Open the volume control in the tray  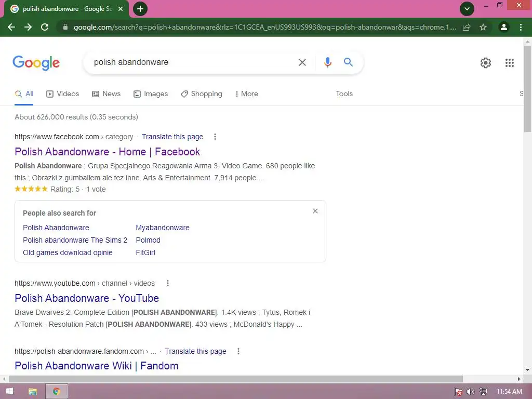(x=470, y=392)
